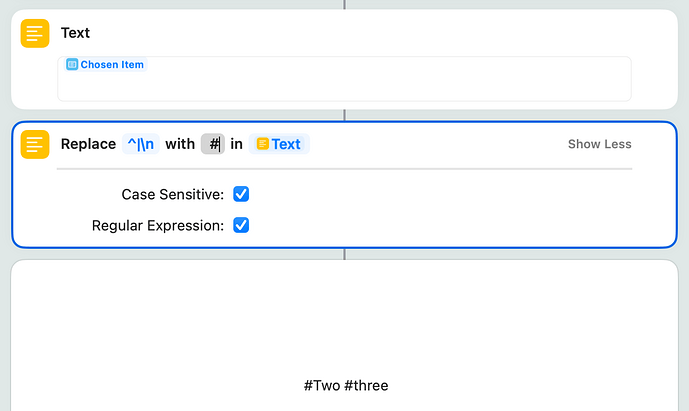
Task: Select the Chosen Item variable token
Action: coord(105,65)
